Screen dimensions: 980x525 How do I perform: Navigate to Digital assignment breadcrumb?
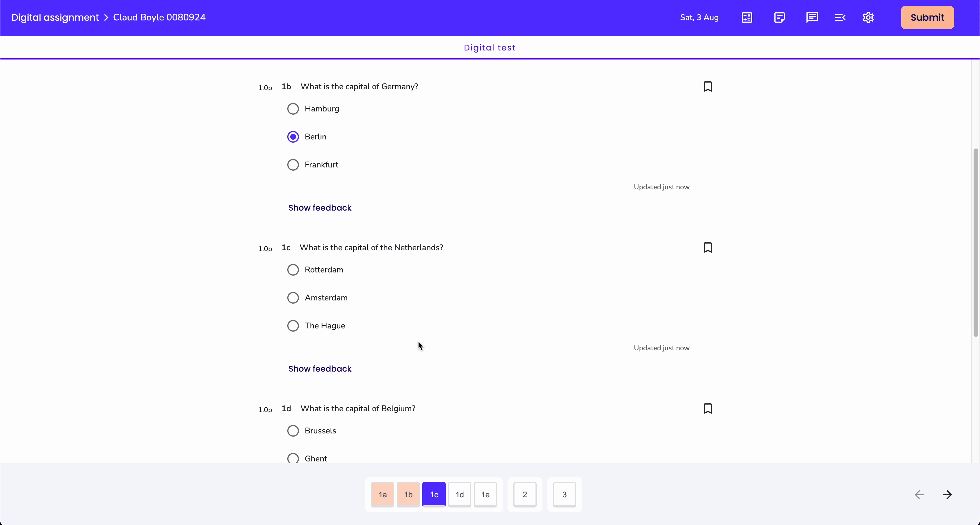[x=55, y=17]
